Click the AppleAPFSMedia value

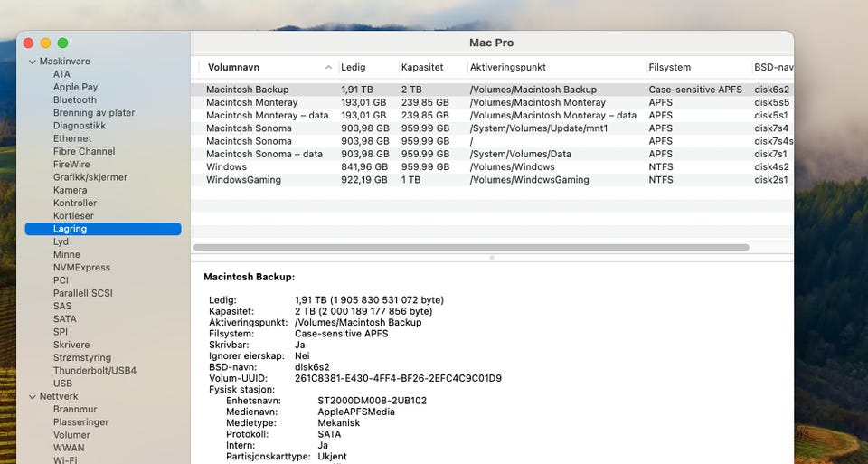[356, 412]
